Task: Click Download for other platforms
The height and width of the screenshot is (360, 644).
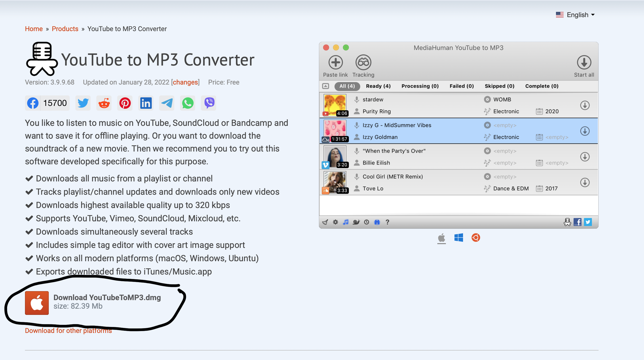Action: pos(68,331)
